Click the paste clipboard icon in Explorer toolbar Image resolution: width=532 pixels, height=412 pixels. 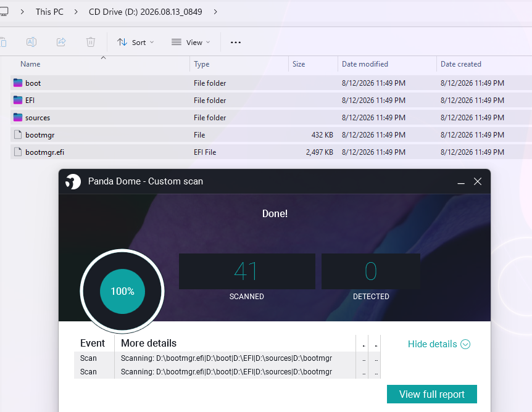pyautogui.click(x=3, y=42)
